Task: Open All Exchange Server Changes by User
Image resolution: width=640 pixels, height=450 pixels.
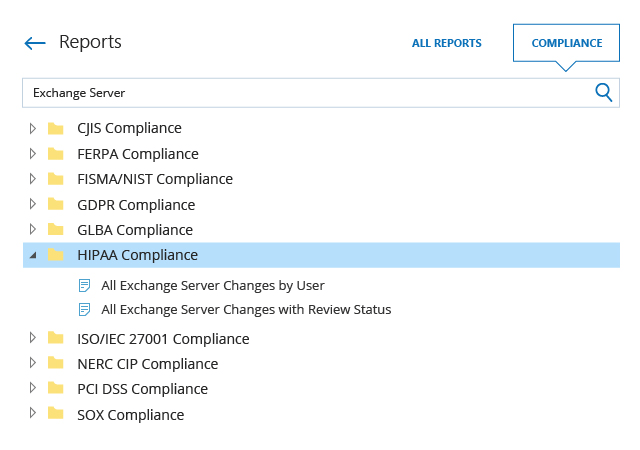Action: 213,285
